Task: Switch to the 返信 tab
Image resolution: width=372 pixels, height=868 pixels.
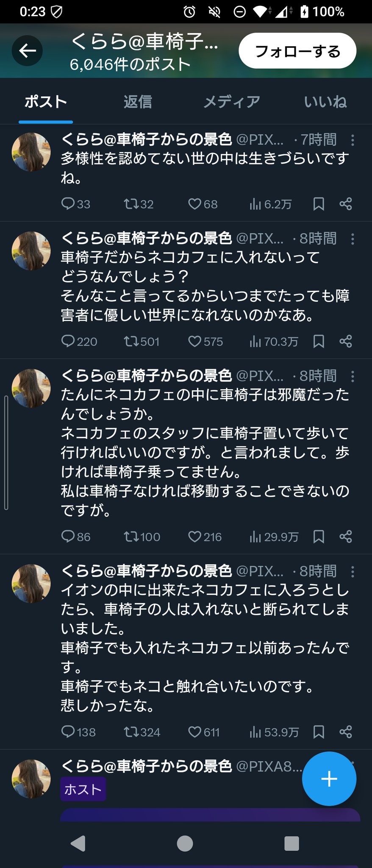Action: pyautogui.click(x=138, y=102)
